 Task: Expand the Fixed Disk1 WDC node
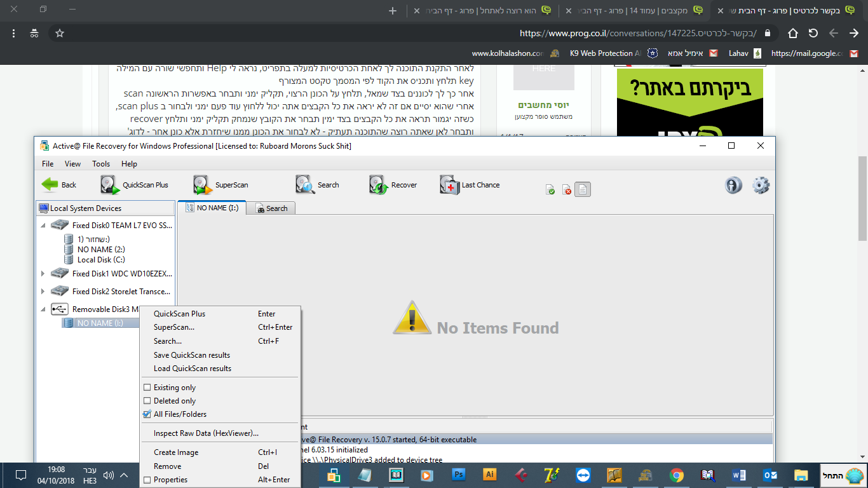[43, 274]
